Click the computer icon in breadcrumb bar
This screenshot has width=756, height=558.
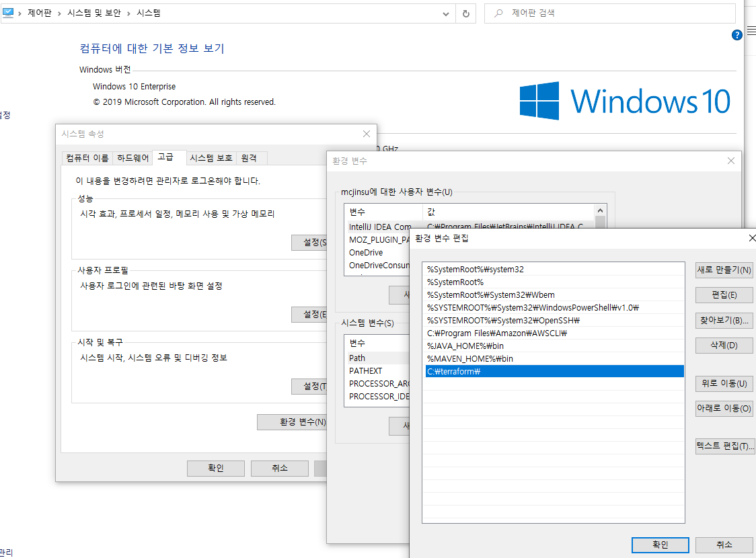pos(7,13)
